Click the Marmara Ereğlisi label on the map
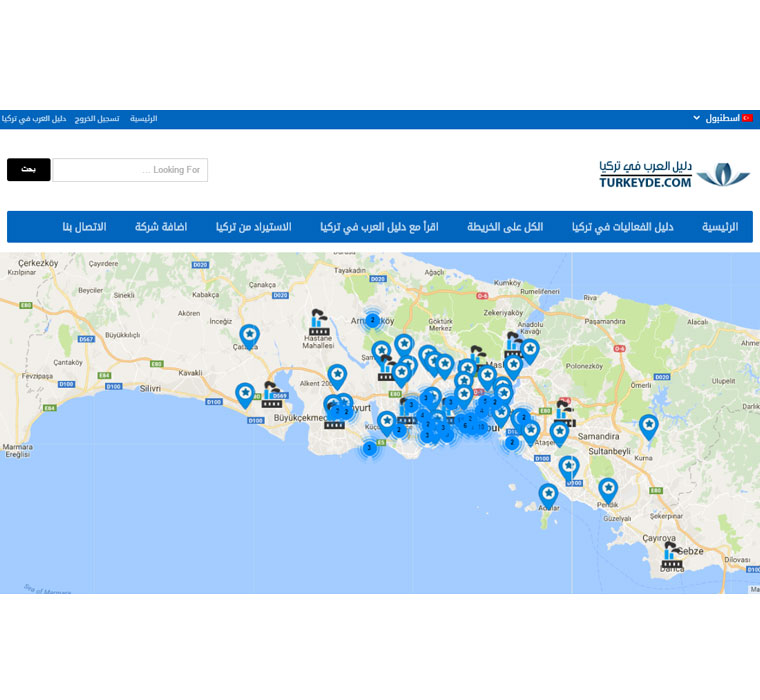Screen dimensions: 760x700 [18, 451]
